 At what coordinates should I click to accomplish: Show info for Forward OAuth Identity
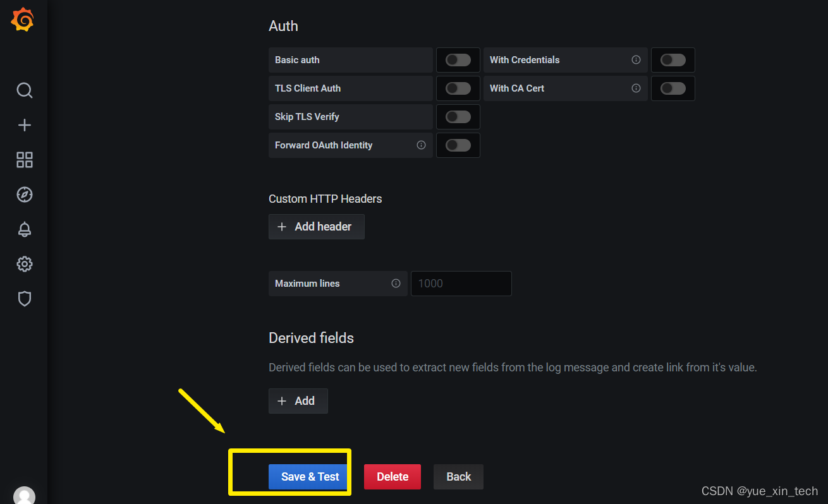pyautogui.click(x=421, y=145)
